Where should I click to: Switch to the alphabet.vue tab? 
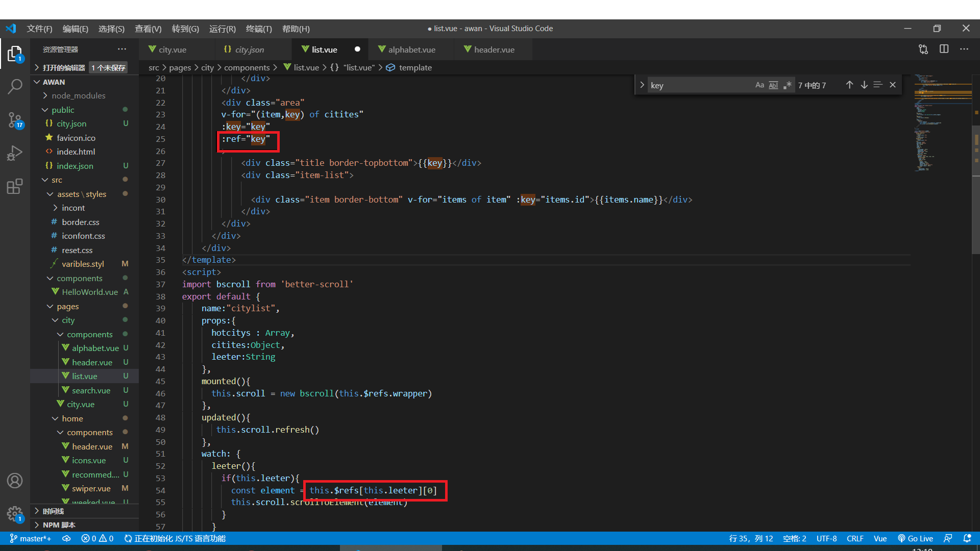pos(411,49)
